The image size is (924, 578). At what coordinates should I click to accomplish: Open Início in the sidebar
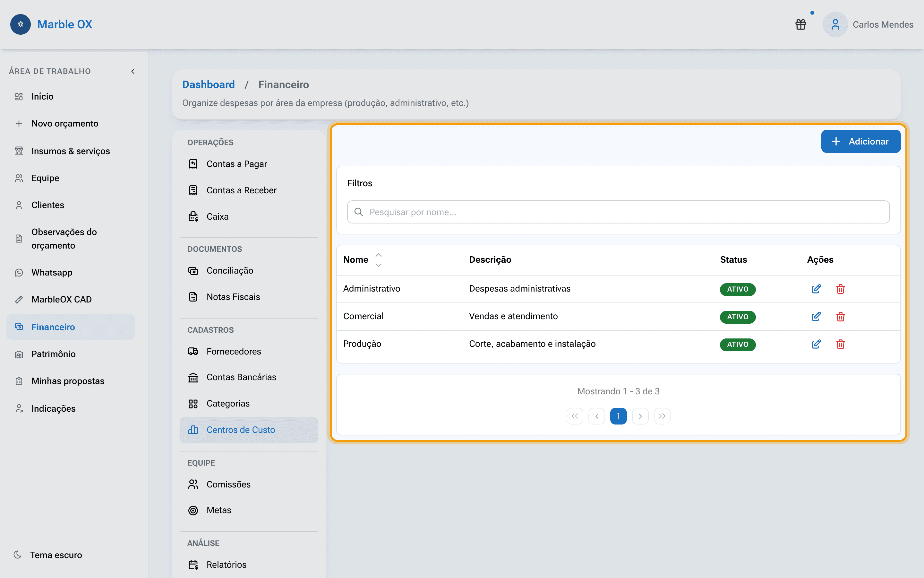71,96
